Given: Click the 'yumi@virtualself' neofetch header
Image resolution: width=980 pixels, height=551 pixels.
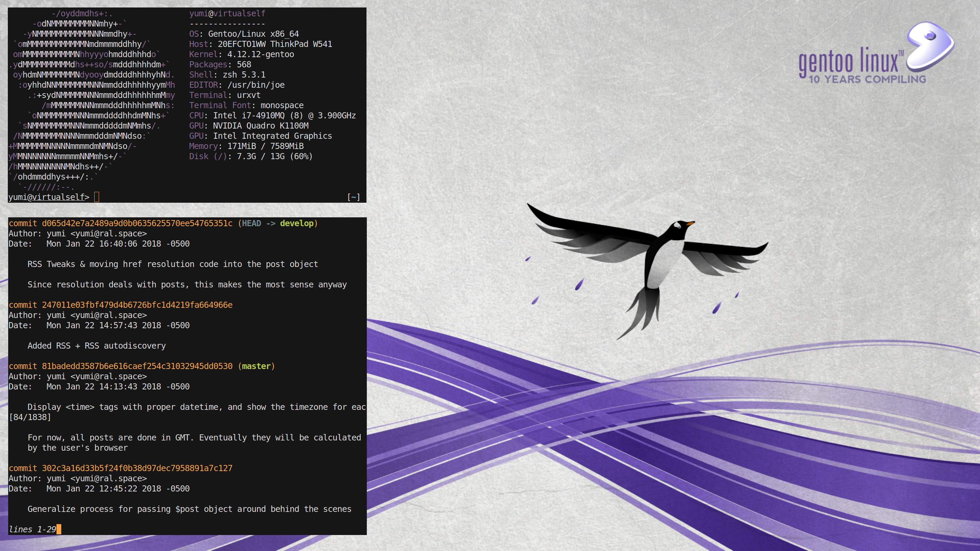Looking at the screenshot, I should (x=227, y=13).
